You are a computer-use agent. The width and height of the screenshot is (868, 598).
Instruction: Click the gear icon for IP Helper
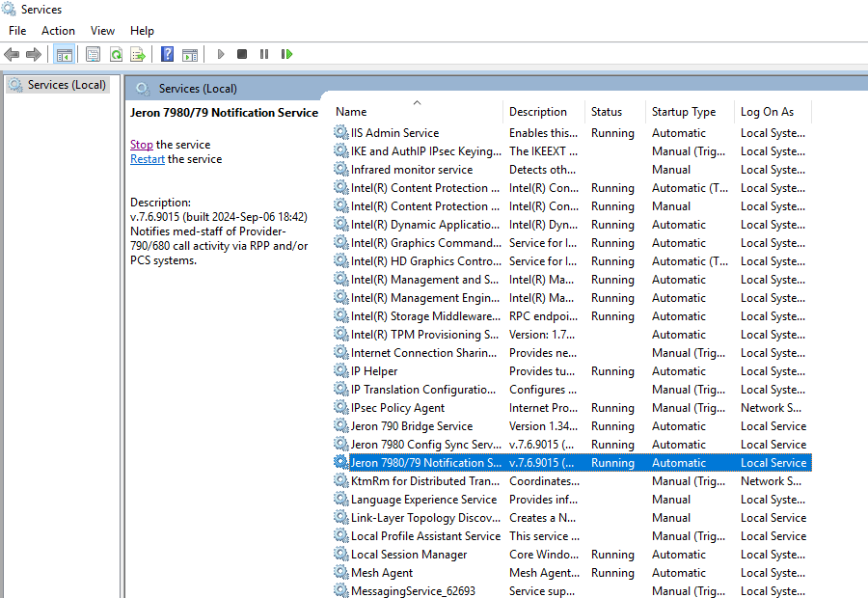click(x=341, y=370)
